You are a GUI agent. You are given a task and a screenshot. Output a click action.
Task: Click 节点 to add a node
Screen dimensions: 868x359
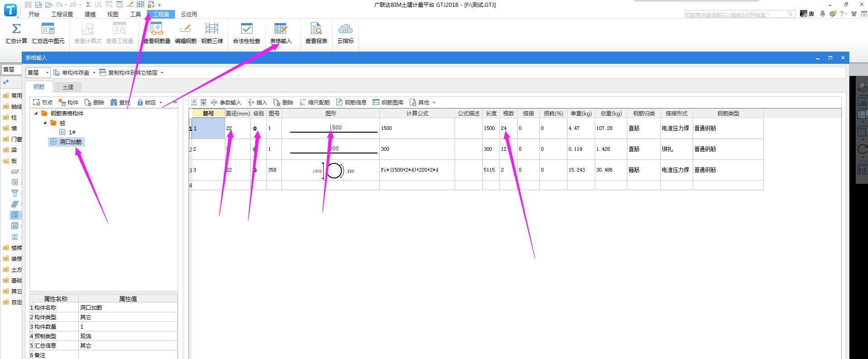tap(43, 103)
